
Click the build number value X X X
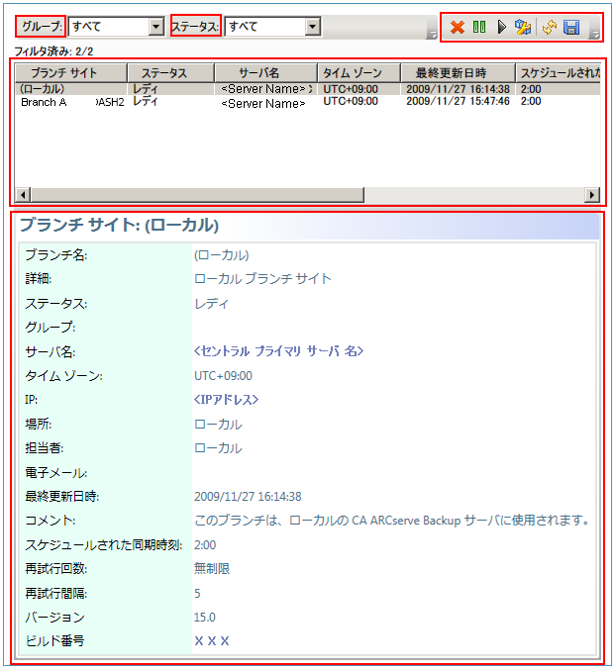212,641
